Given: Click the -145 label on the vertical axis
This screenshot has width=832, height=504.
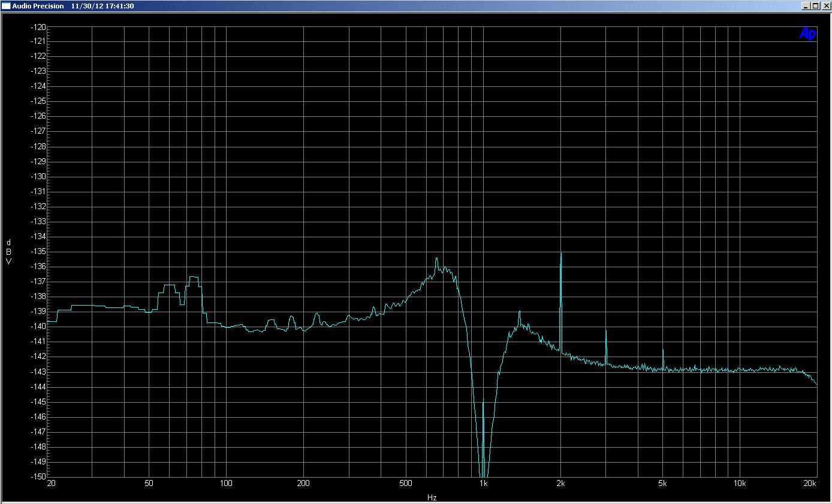Looking at the screenshot, I should [x=38, y=402].
